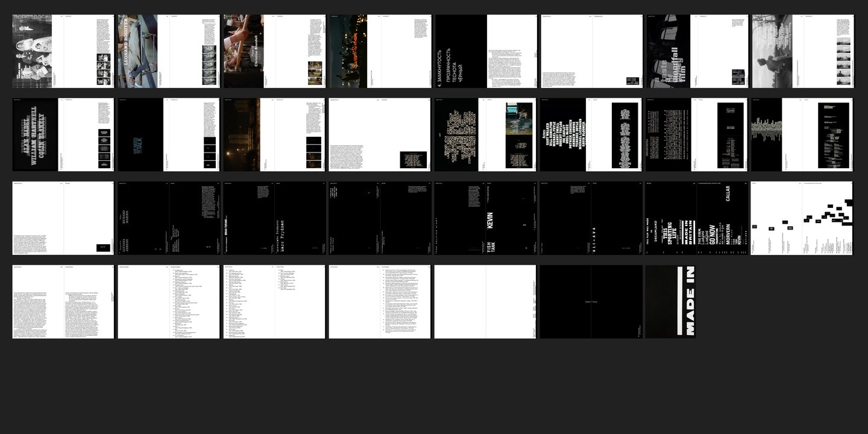The image size is (868, 434).
Task: Select the spread with the dark night building photo
Action: (x=274, y=134)
